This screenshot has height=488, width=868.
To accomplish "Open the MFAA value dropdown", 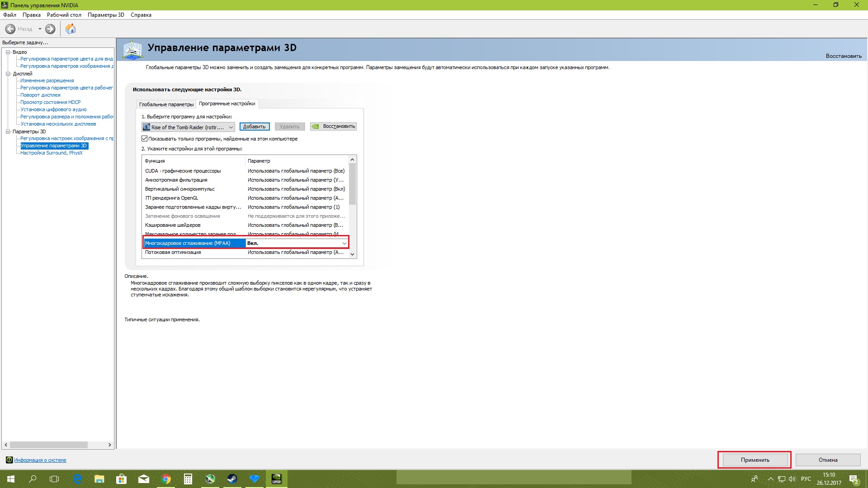I will tap(344, 244).
